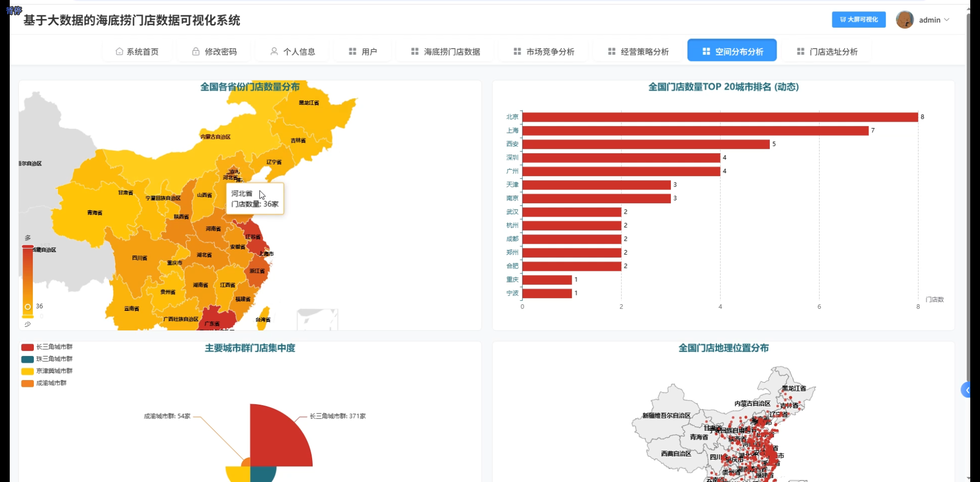
Task: Click the 主要城市群门店集中度 chart title
Action: pos(250,348)
